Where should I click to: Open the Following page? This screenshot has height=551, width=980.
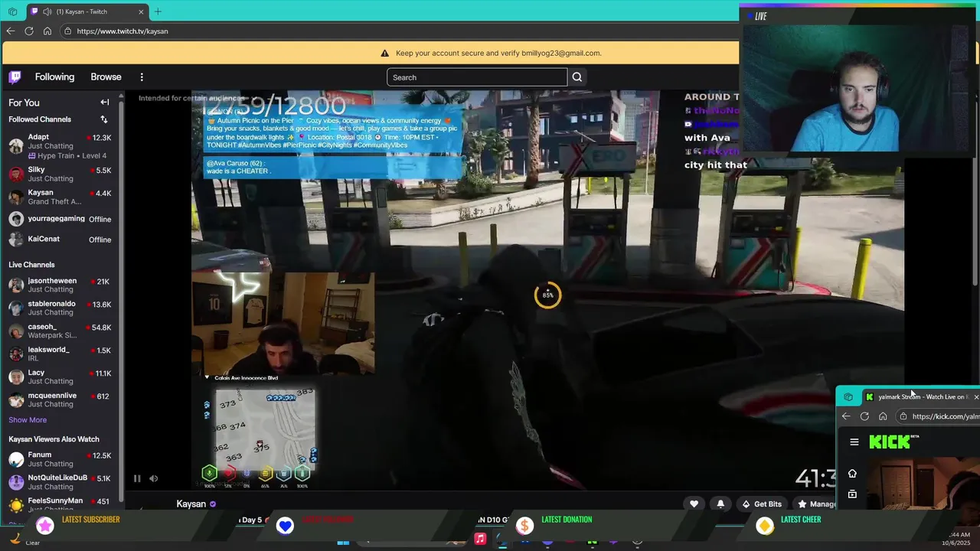coord(54,77)
